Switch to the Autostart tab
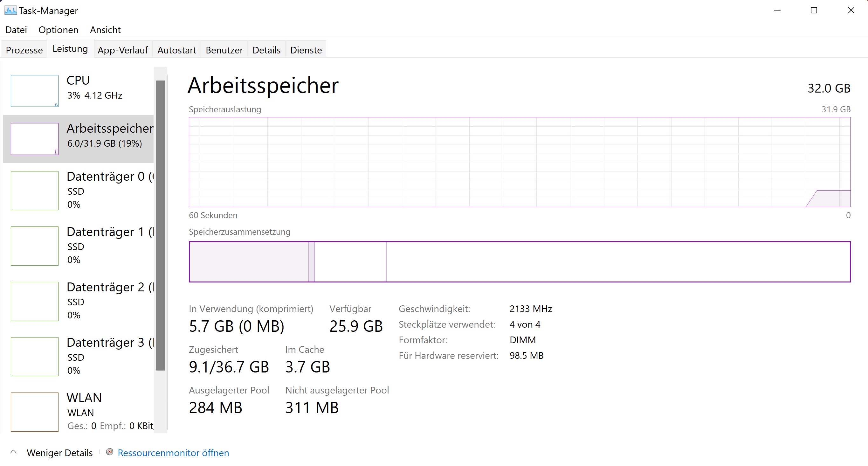Image resolution: width=868 pixels, height=466 pixels. (176, 50)
